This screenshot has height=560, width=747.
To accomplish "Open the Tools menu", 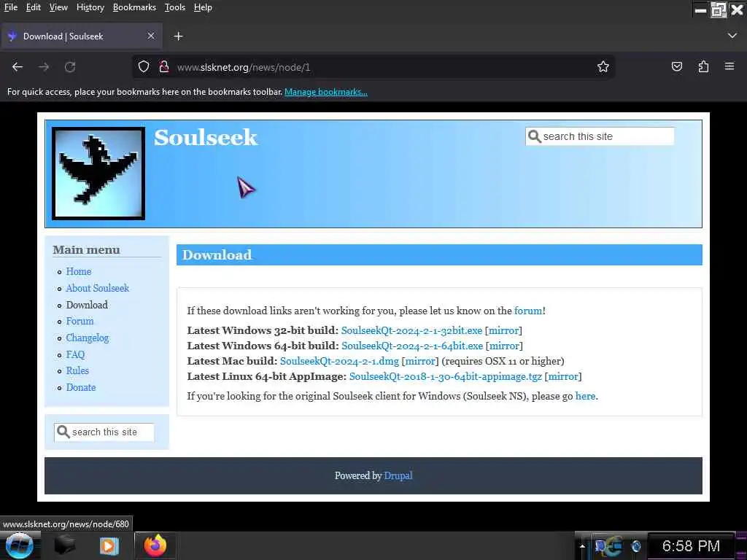I will [175, 7].
